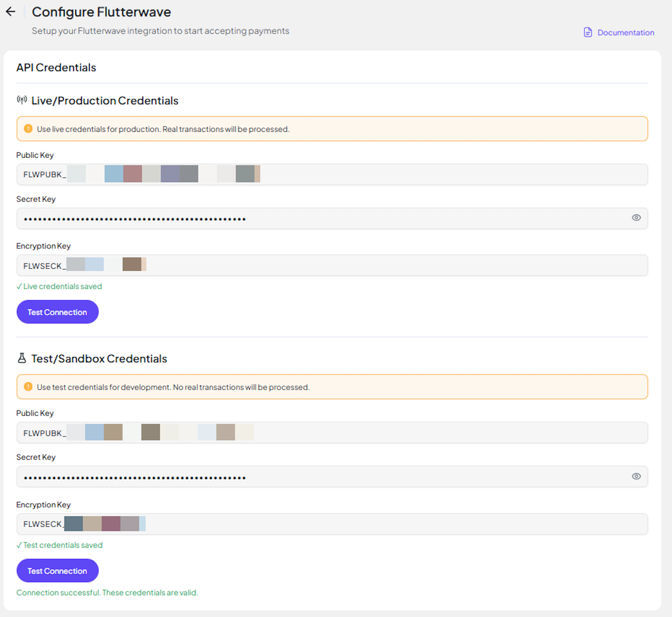Test the live production connection
Screen dimensions: 672x617
pyautogui.click(x=57, y=312)
